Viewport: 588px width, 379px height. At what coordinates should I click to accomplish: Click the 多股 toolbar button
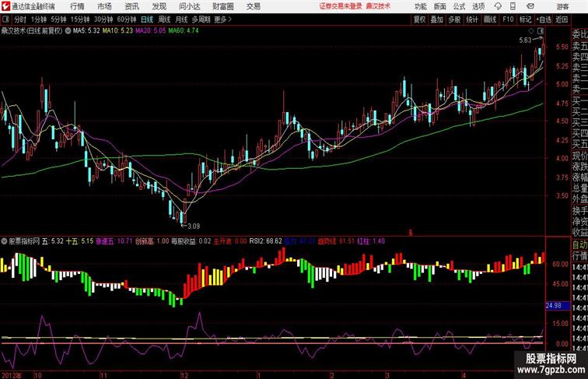[454, 19]
